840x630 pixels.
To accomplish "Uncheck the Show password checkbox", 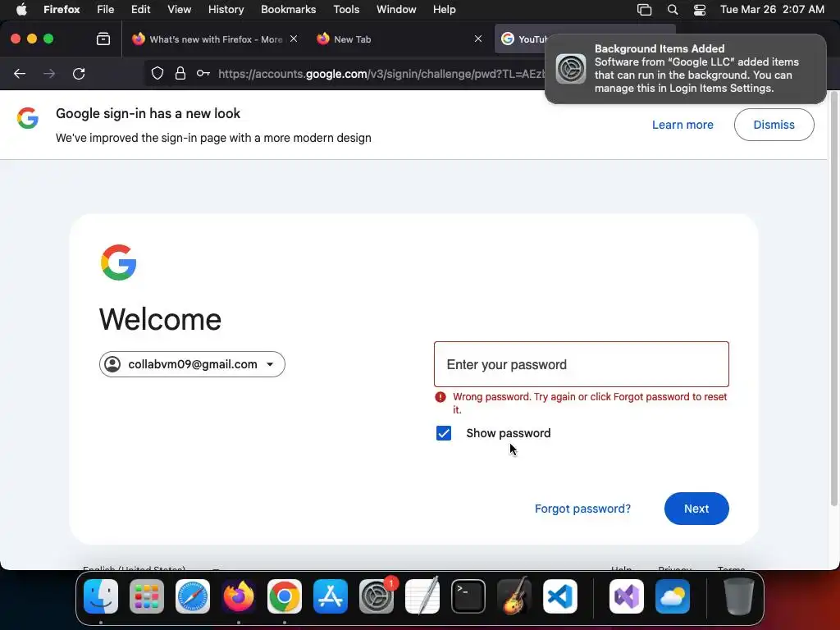I will click(x=444, y=433).
